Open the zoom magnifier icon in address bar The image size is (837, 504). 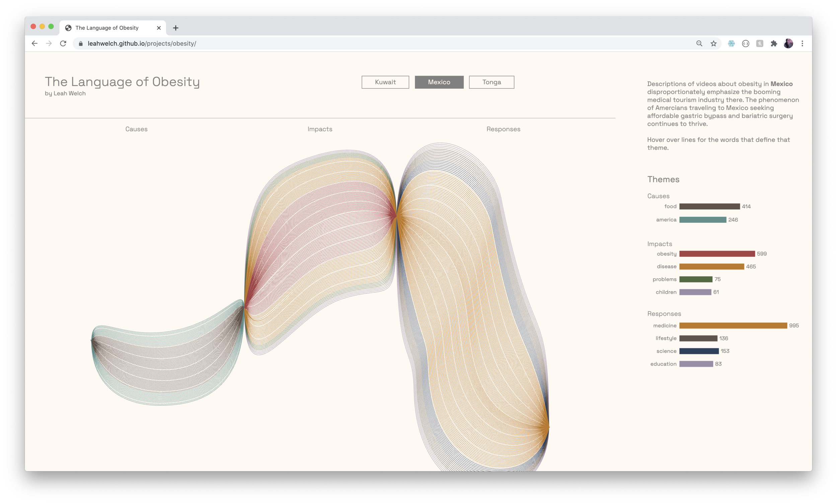tap(699, 43)
